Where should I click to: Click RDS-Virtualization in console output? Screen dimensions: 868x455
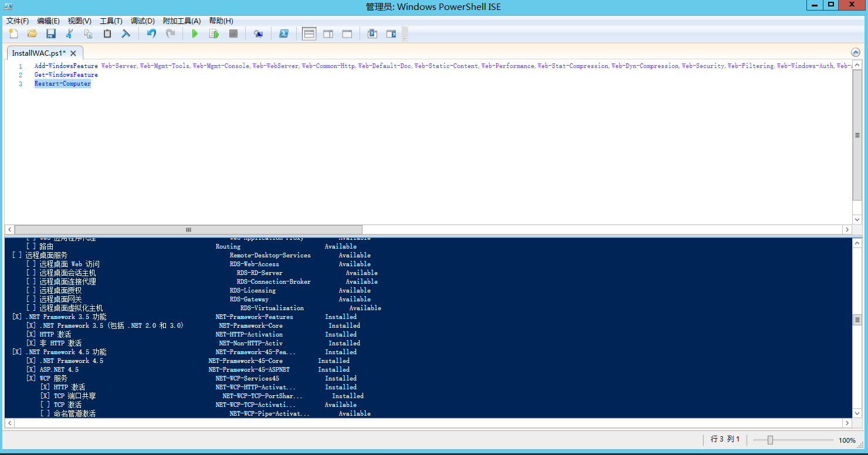(x=272, y=308)
